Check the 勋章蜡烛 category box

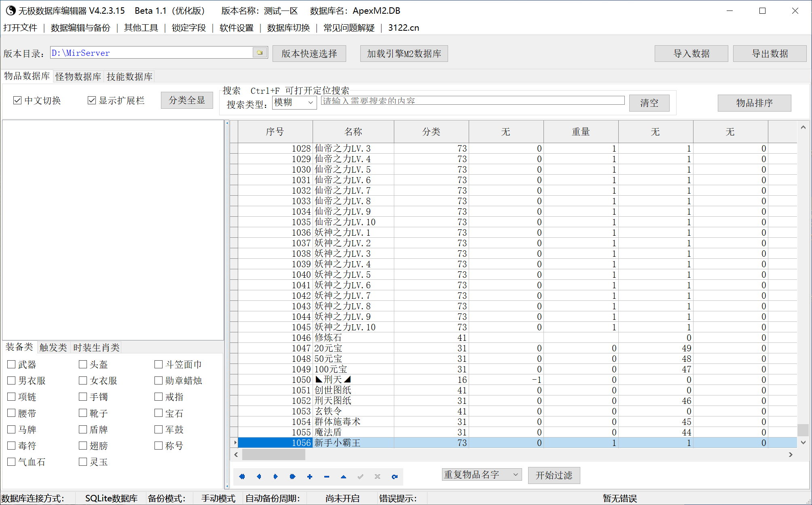[x=159, y=380]
